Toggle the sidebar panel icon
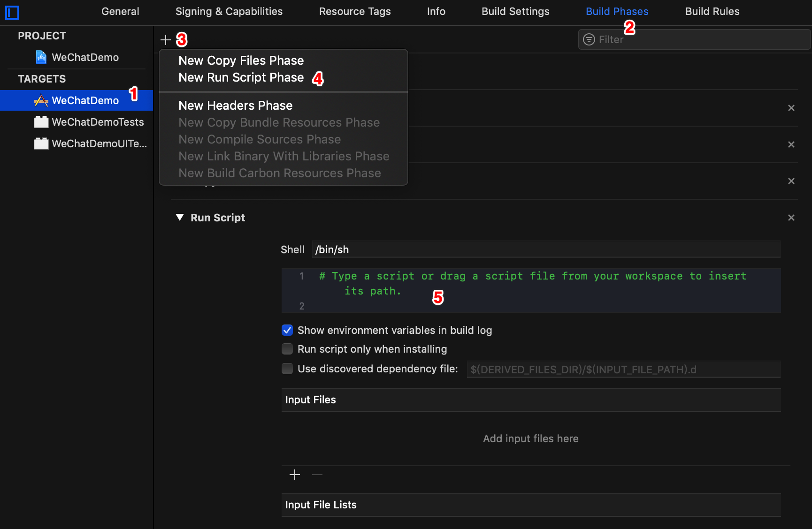Viewport: 812px width, 529px height. tap(12, 12)
